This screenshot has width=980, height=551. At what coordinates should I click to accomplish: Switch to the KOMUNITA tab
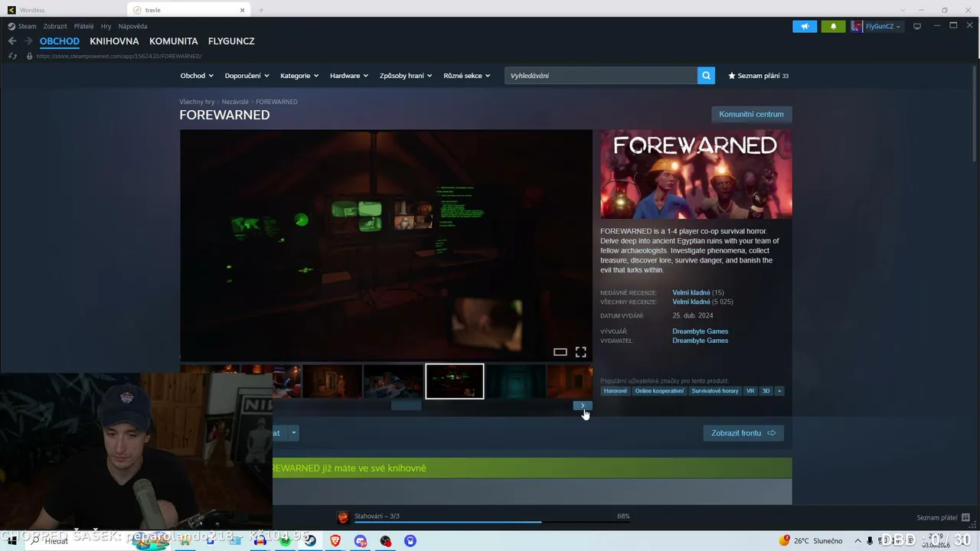click(x=174, y=41)
